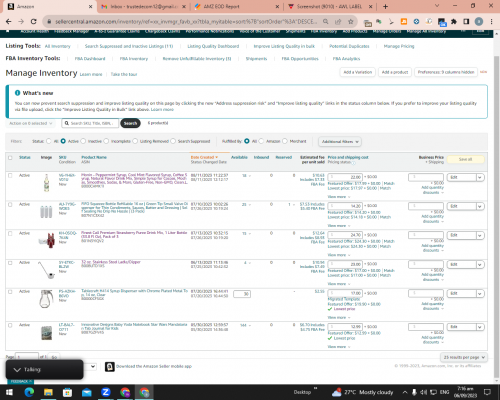500x400 pixels.
Task: Expand Edit dropdown arrow for Baby Yoda Notebook row
Action: [x=480, y=327]
